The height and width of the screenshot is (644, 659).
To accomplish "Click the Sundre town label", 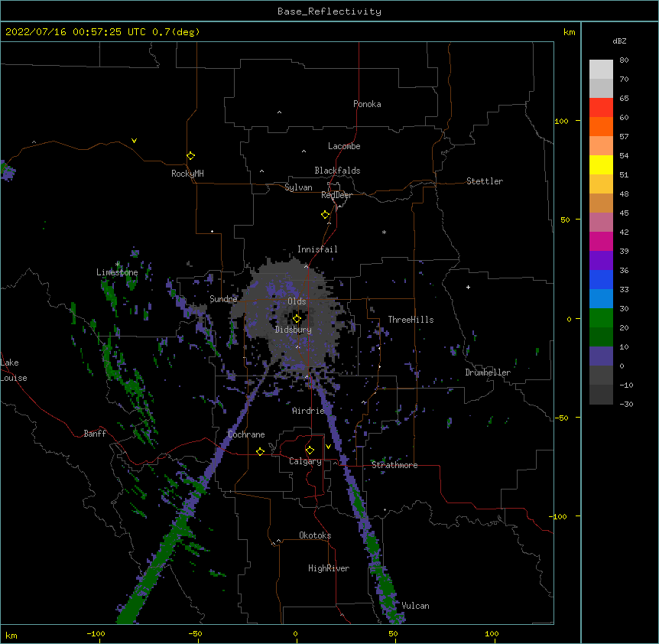I will tap(223, 299).
